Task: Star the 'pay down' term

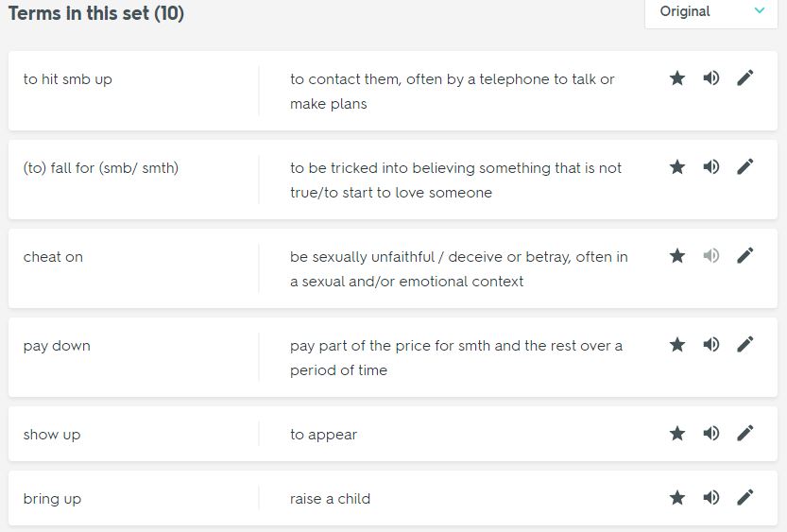Action: coord(677,344)
